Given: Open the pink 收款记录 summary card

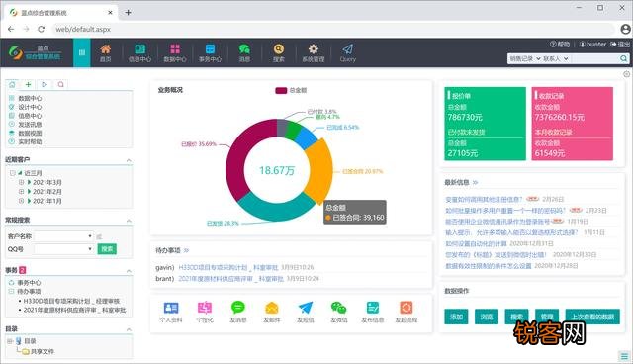Looking at the screenshot, I should (x=572, y=124).
